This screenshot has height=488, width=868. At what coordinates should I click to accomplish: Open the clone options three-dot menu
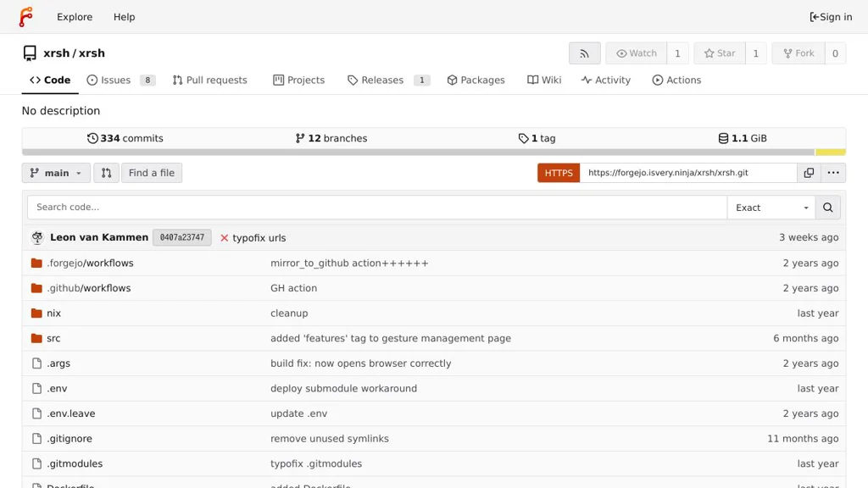coord(833,173)
